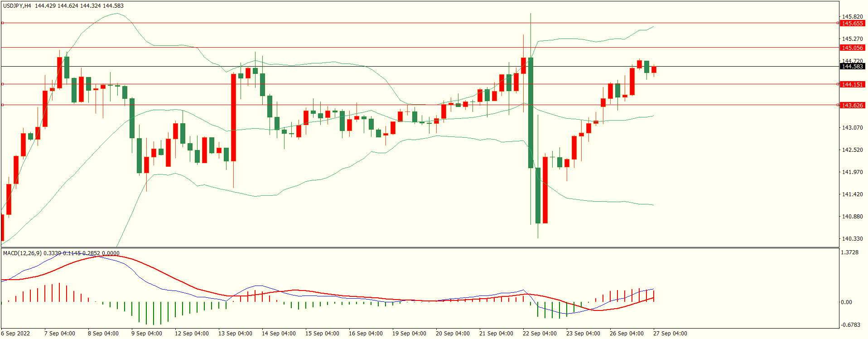
Task: Click the 6 Sep 2022 date label
Action: point(15,334)
